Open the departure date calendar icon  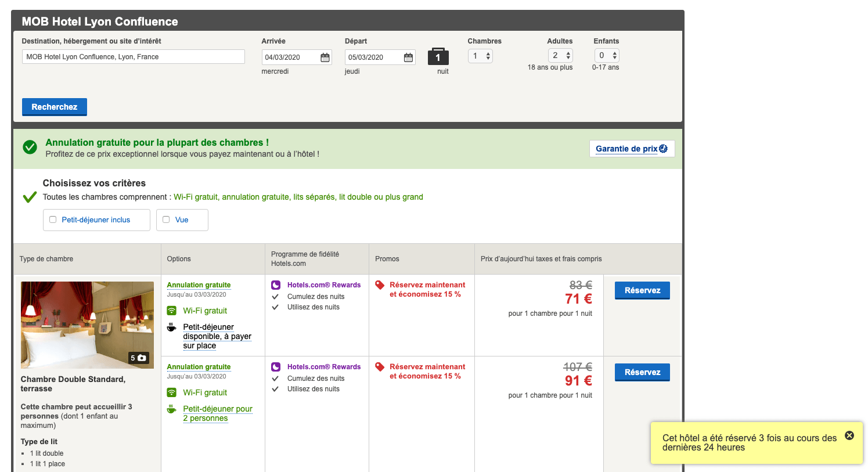pyautogui.click(x=407, y=56)
